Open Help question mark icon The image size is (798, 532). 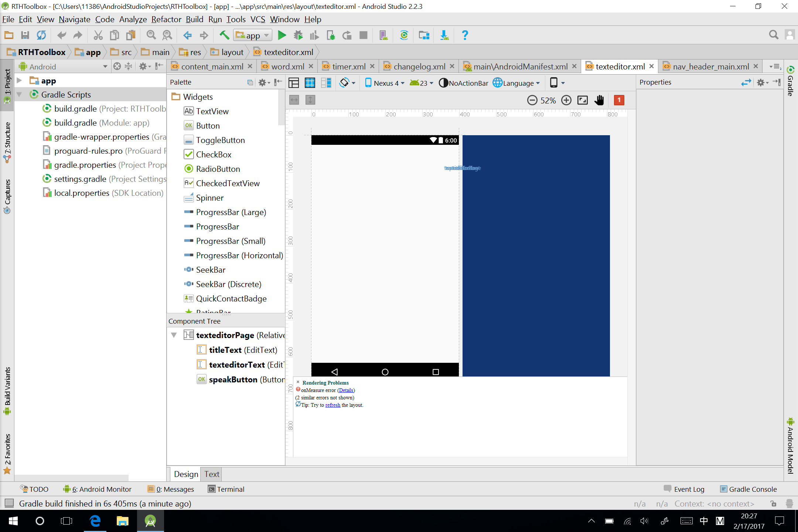point(465,35)
